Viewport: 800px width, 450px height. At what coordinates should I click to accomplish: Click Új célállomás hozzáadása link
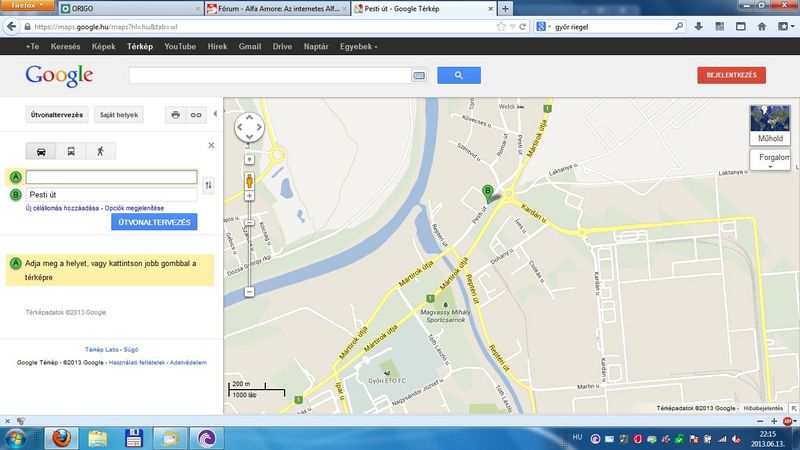coord(62,208)
